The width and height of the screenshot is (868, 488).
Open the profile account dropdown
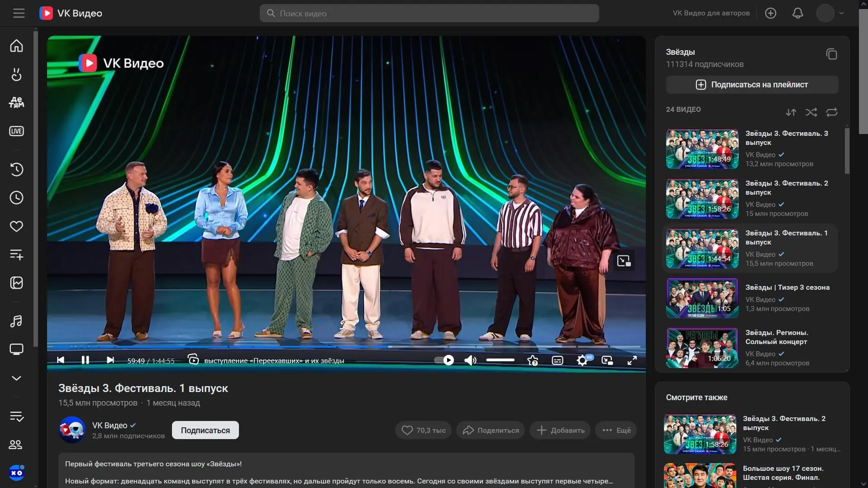(x=830, y=13)
